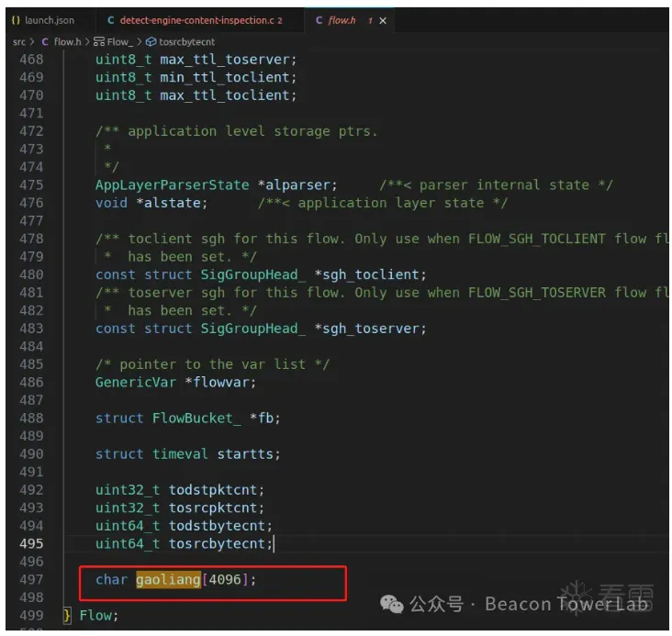Click on *alparser variable
The height and width of the screenshot is (636, 672).
coord(294,184)
